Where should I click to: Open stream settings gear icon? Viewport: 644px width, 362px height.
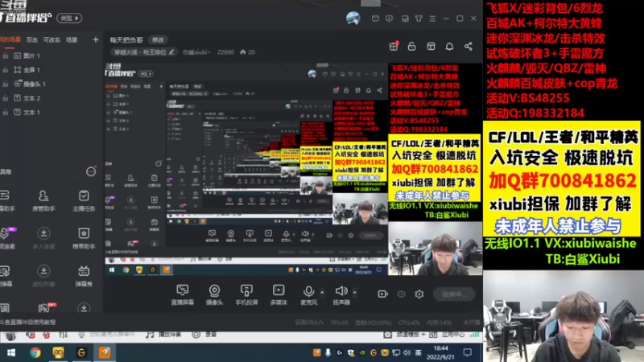click(419, 294)
